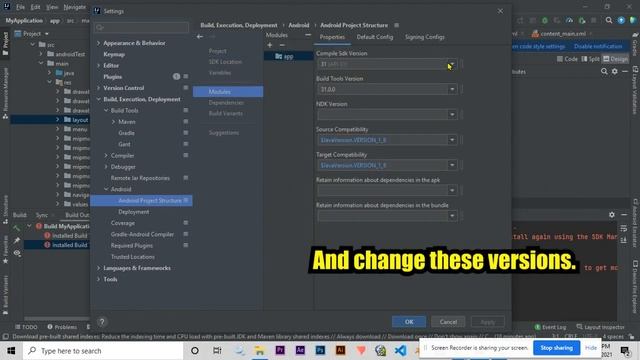Select Dependencies in Project Structure sidebar

click(x=226, y=103)
